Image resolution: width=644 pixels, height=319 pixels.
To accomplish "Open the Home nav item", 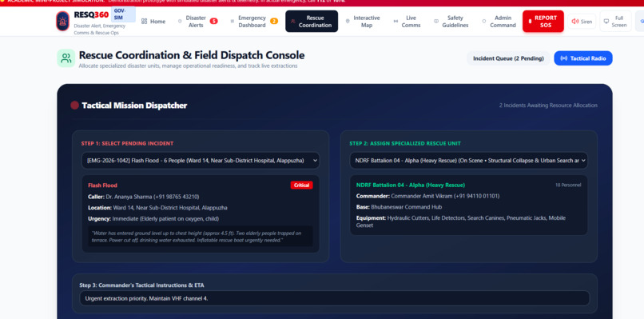I will click(153, 22).
